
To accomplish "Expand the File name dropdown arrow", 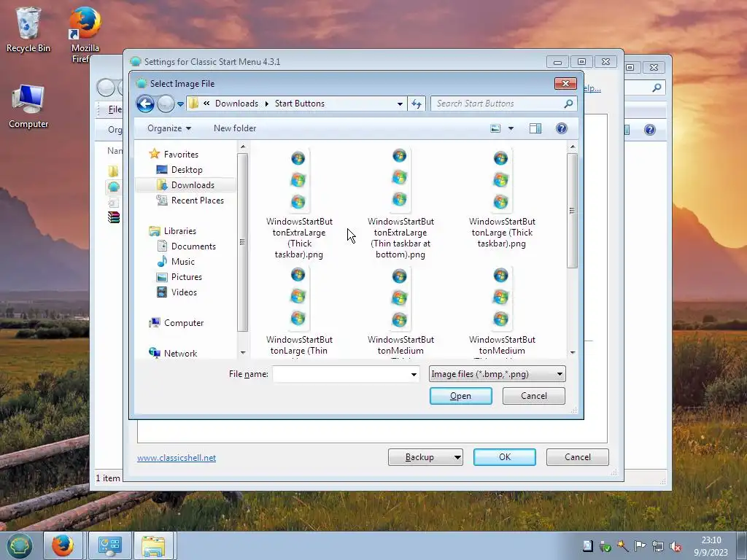I will [414, 374].
